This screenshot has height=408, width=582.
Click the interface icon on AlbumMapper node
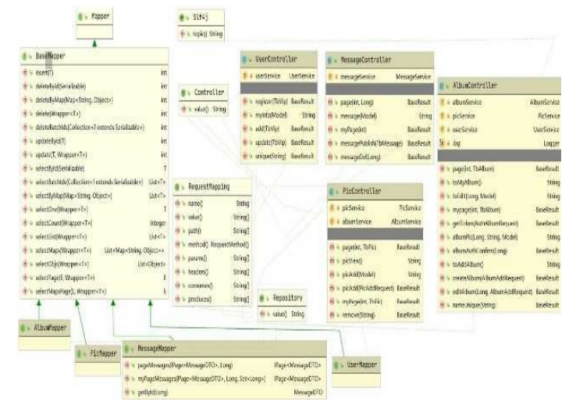pos(23,328)
